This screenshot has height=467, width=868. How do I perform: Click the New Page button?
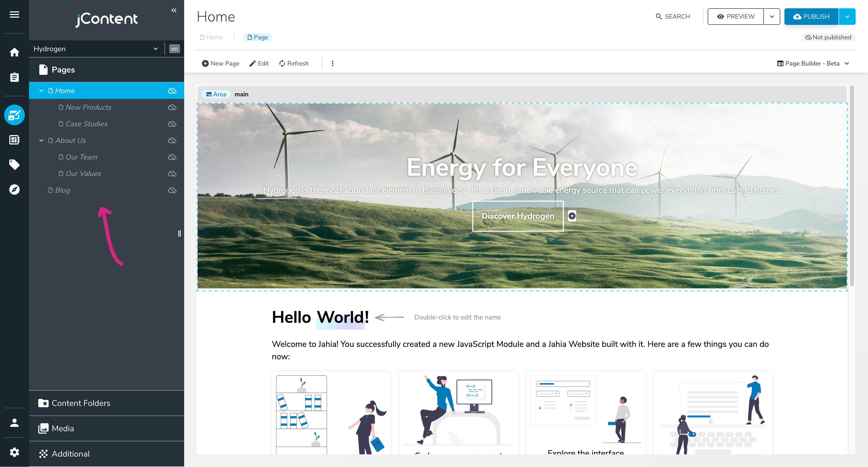point(221,63)
